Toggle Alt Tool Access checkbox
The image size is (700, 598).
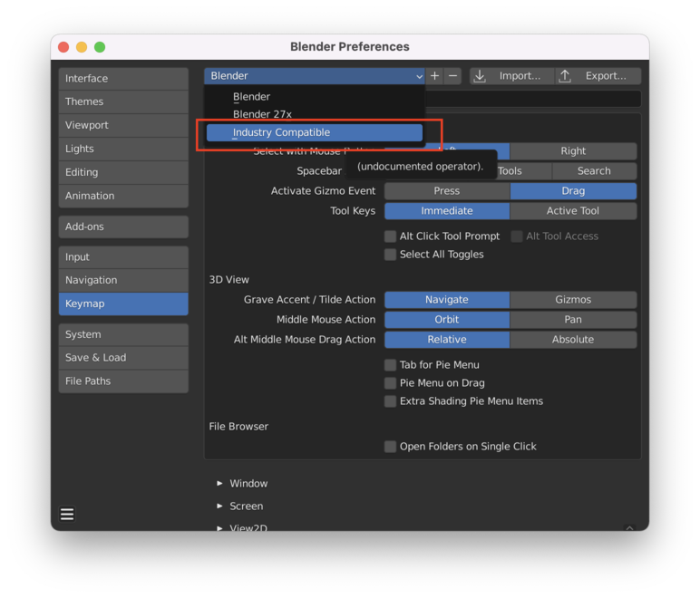[517, 236]
